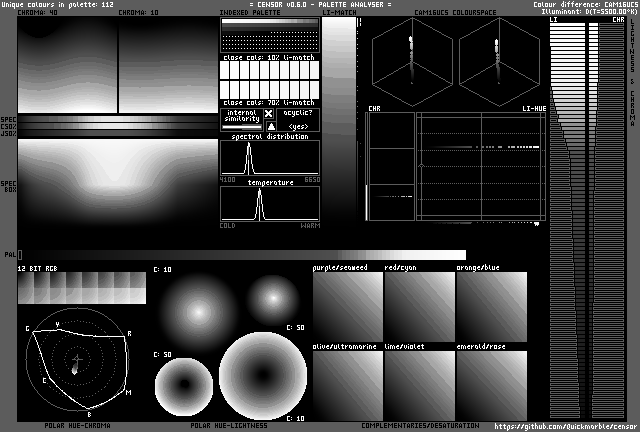Click the triangle icon below the X mark
The image size is (640, 432).
pyautogui.click(x=269, y=127)
